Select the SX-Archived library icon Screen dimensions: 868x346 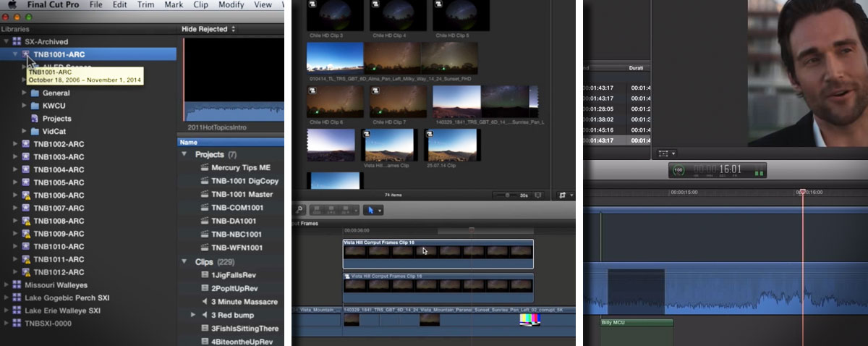17,41
